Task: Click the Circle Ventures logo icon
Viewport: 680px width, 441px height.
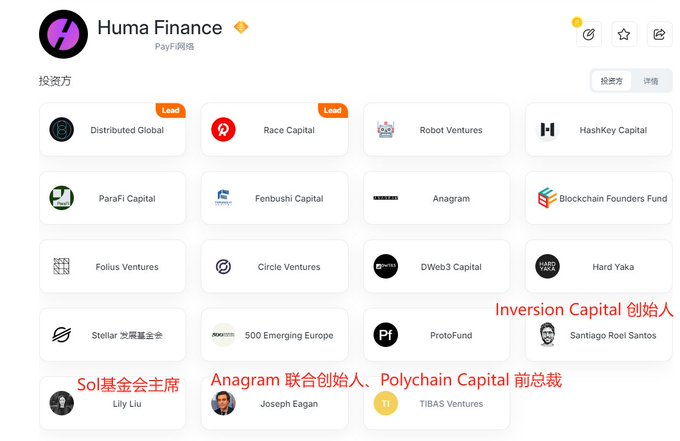Action: click(x=223, y=267)
